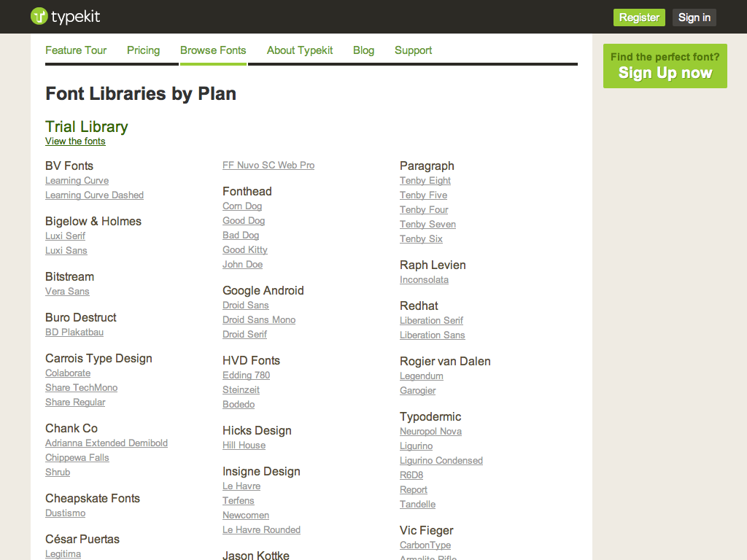The height and width of the screenshot is (560, 747).
Task: Click the Sign Up now banner
Action: (665, 66)
